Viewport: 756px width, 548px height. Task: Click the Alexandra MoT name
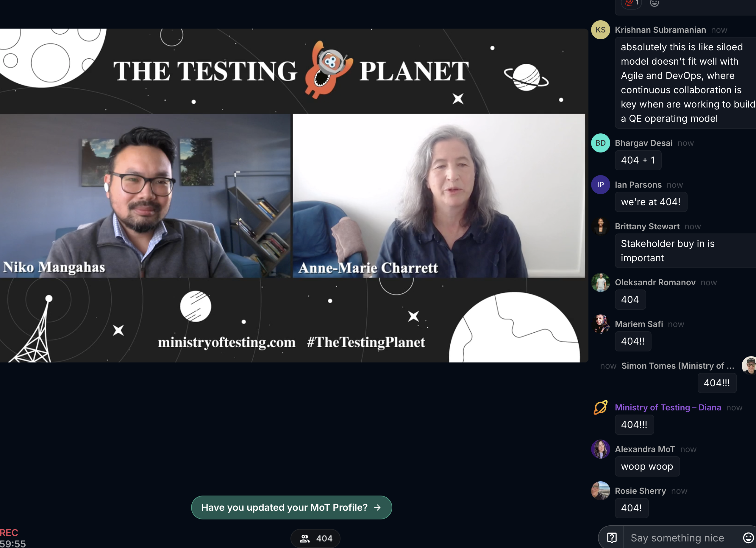[645, 449]
